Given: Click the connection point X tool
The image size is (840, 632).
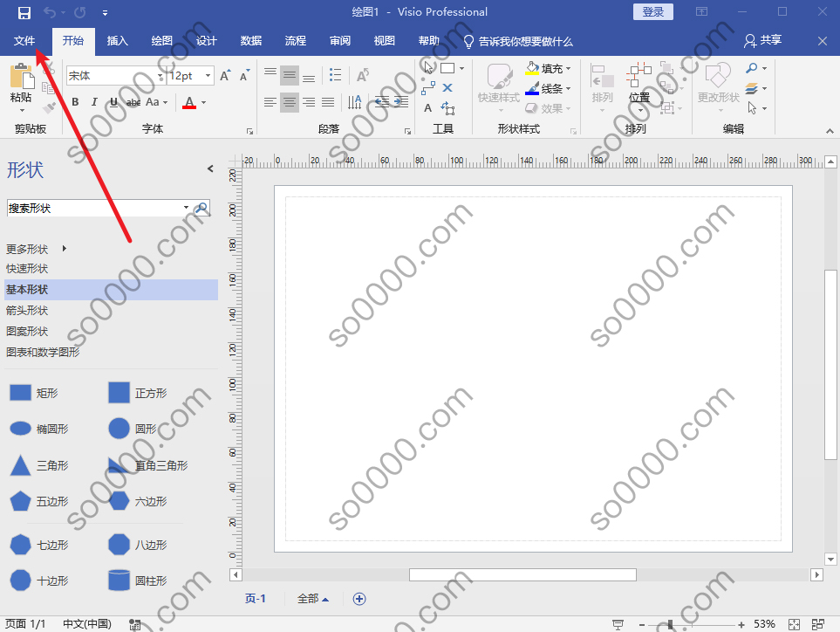Looking at the screenshot, I should [447, 87].
